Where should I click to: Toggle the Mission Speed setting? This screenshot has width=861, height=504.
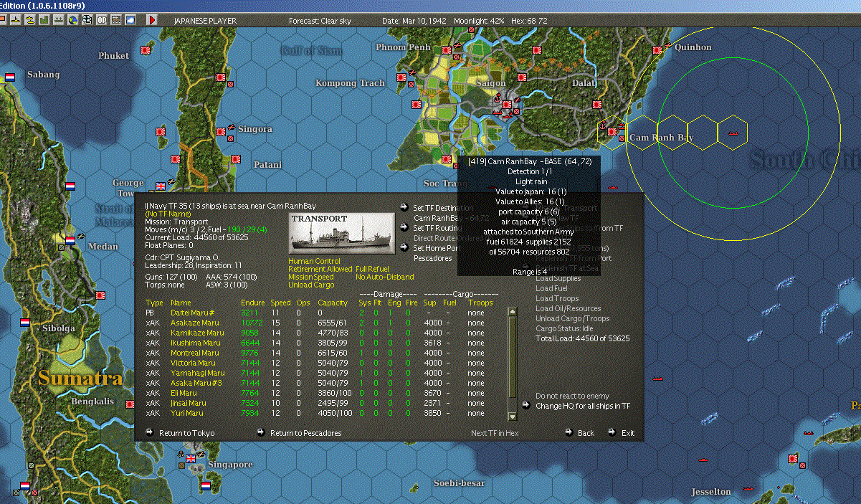pyautogui.click(x=311, y=277)
